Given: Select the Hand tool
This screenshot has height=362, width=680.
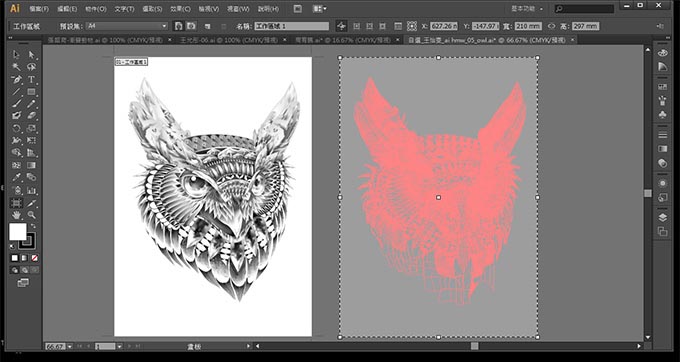Looking at the screenshot, I should tap(16, 215).
